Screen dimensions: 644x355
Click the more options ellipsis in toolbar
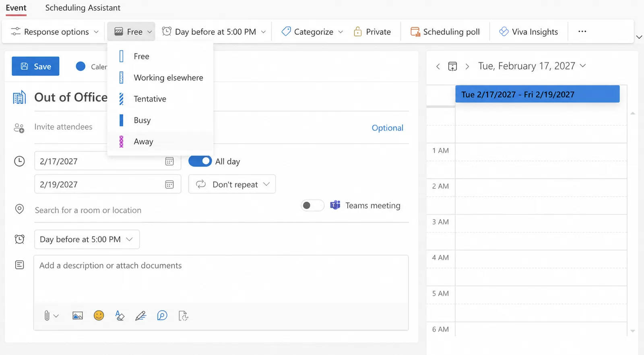582,31
